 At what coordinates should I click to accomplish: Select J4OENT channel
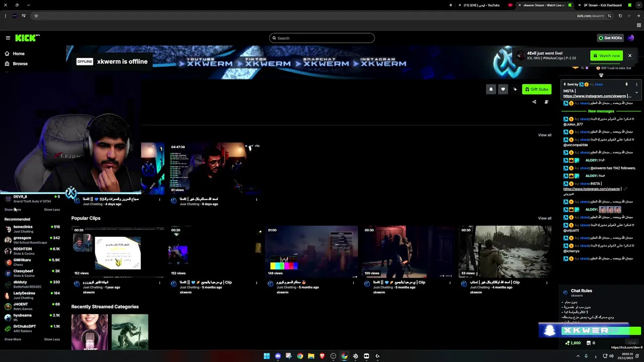(32, 306)
